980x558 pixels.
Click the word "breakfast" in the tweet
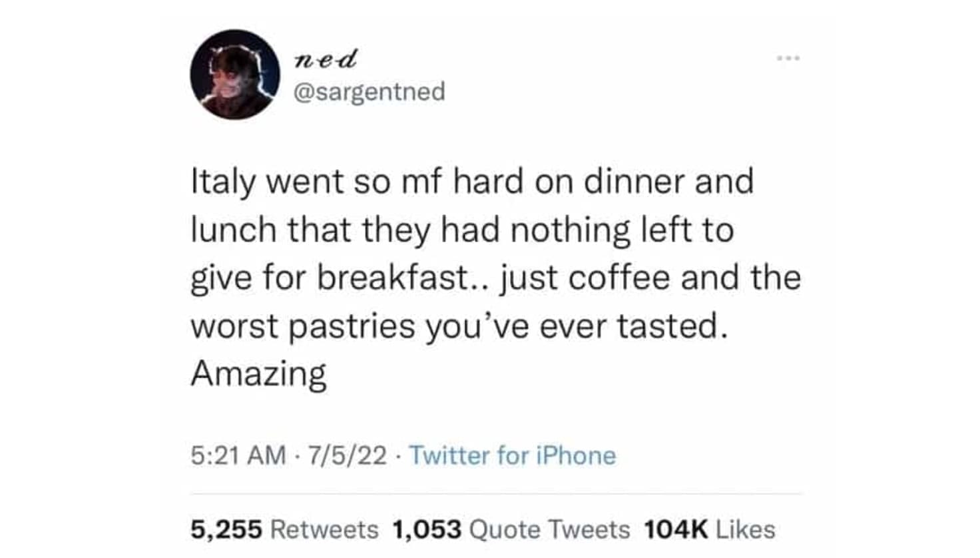click(393, 278)
